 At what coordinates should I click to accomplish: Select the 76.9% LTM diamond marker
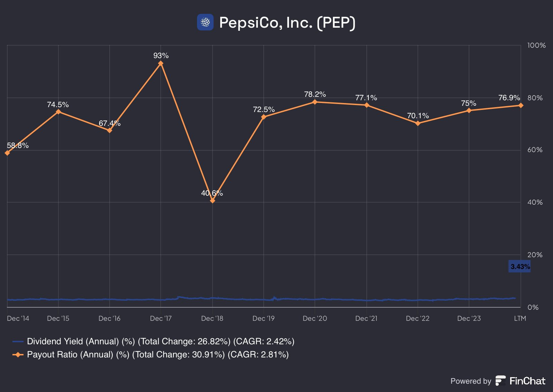tap(521, 105)
